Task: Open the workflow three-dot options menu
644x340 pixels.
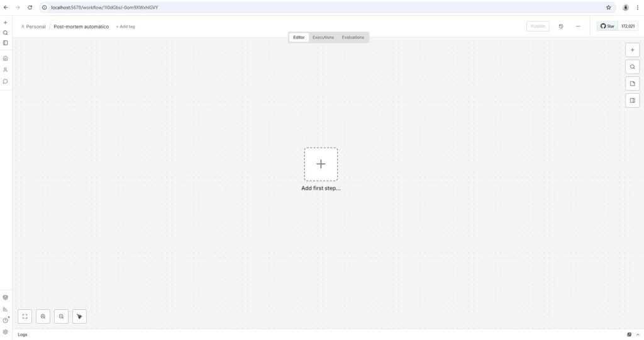Action: (x=577, y=26)
